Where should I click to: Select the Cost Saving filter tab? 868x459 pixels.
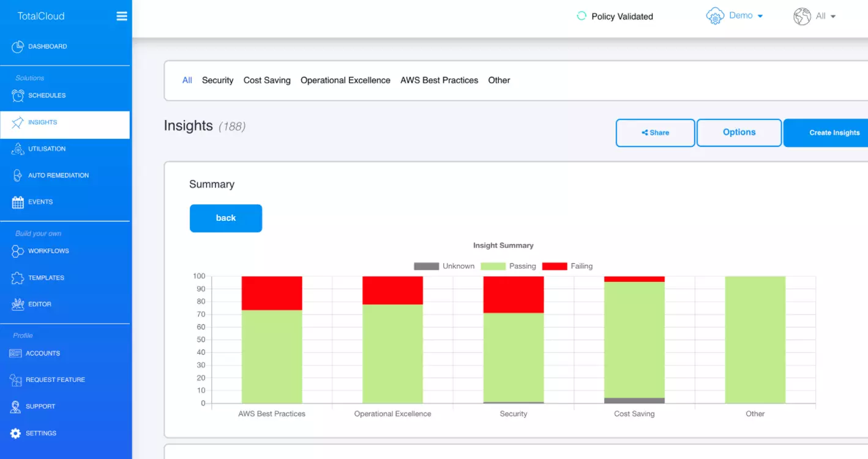[267, 80]
